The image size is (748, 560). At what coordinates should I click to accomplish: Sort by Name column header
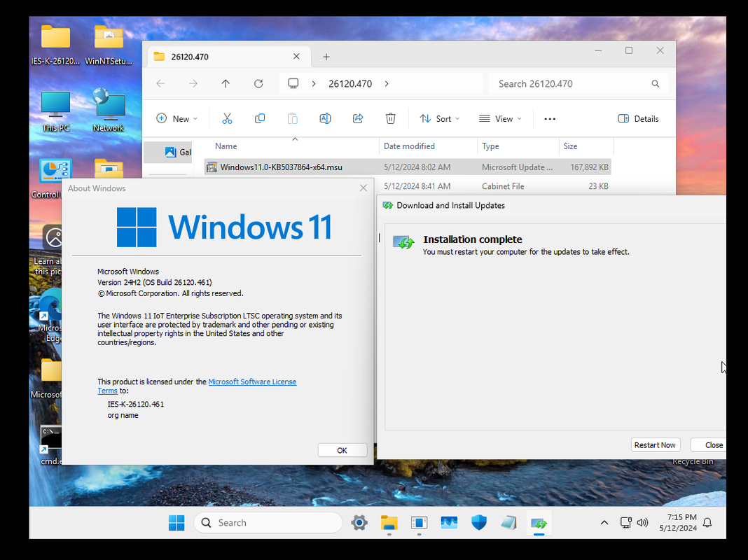(226, 146)
